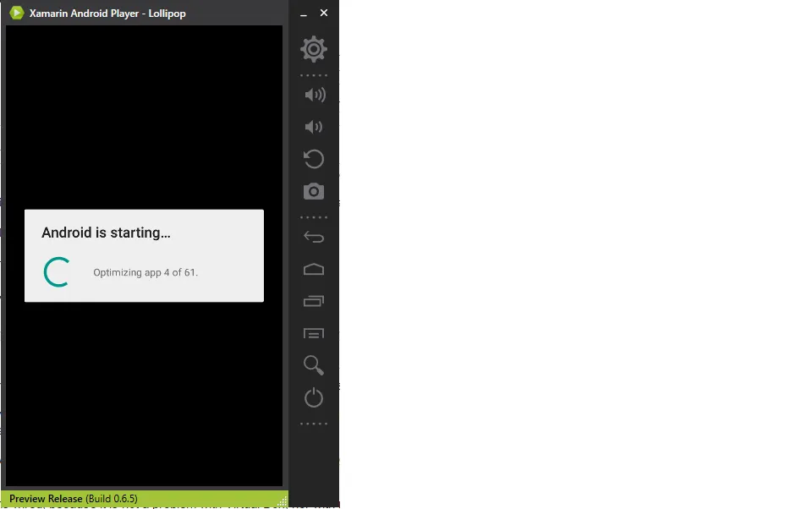Click the resize grip in status bar
This screenshot has height=509, width=812.
[x=283, y=501]
